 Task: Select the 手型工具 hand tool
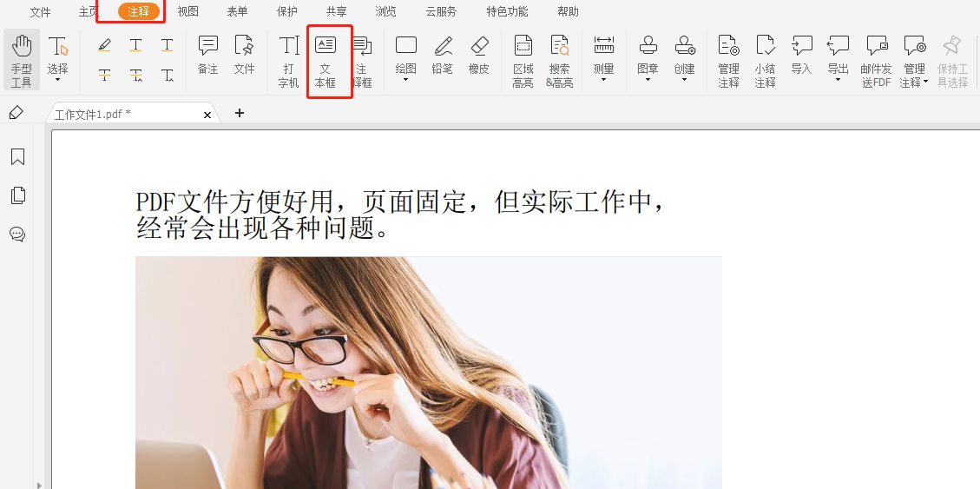coord(21,60)
